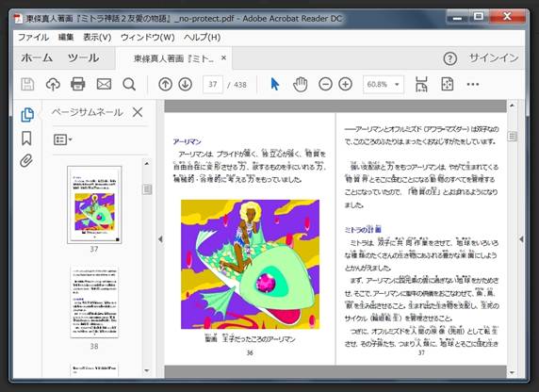Image resolution: width=539 pixels, height=392 pixels.
Task: Open page thumbnails panel icon
Action: 27,115
